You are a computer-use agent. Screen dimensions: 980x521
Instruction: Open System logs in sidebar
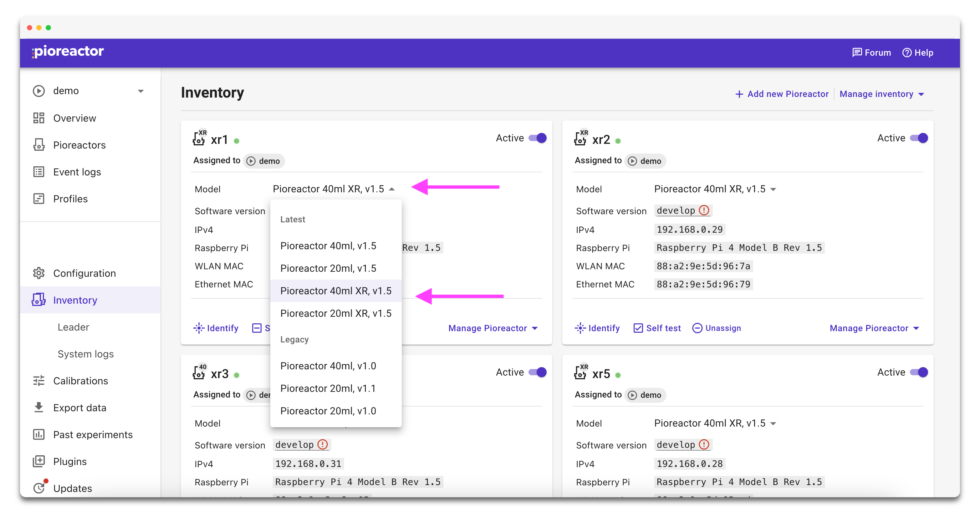(86, 354)
